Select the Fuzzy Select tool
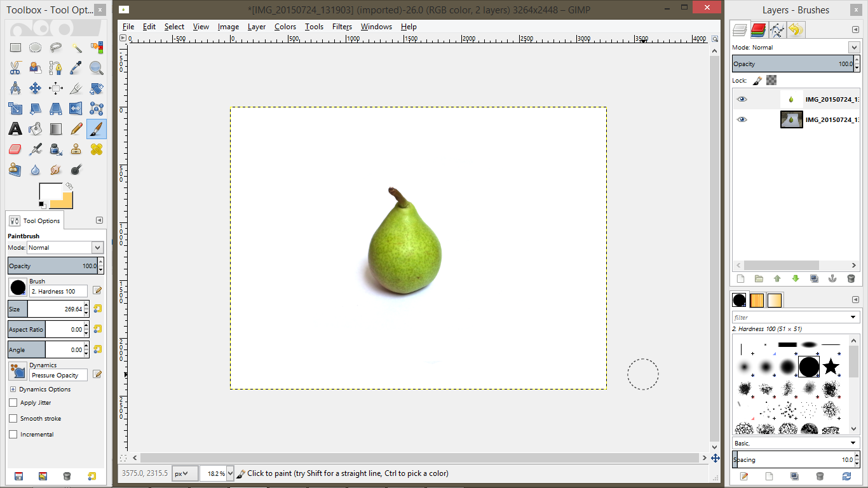 click(78, 47)
